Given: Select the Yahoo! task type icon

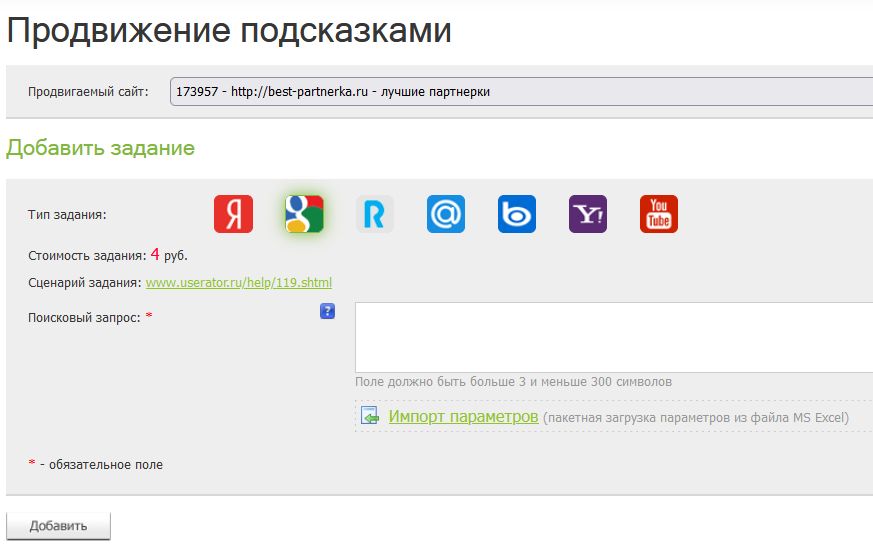Looking at the screenshot, I should point(588,214).
